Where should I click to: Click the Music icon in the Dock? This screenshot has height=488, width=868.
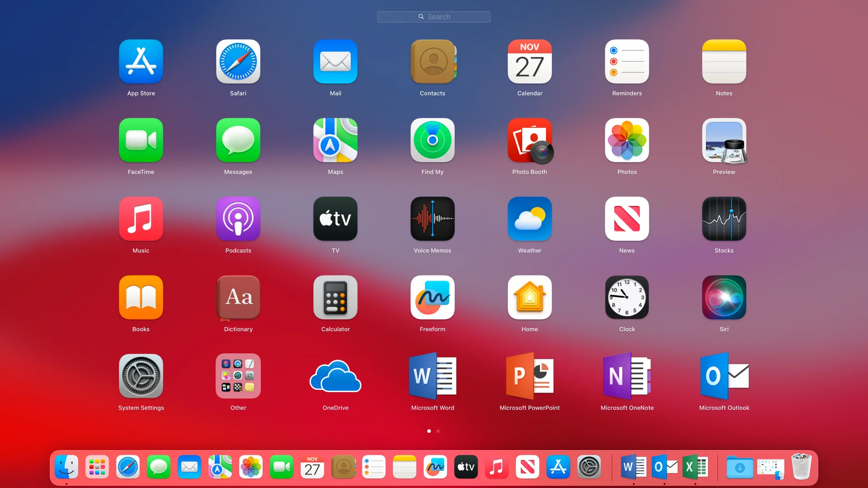[497, 467]
